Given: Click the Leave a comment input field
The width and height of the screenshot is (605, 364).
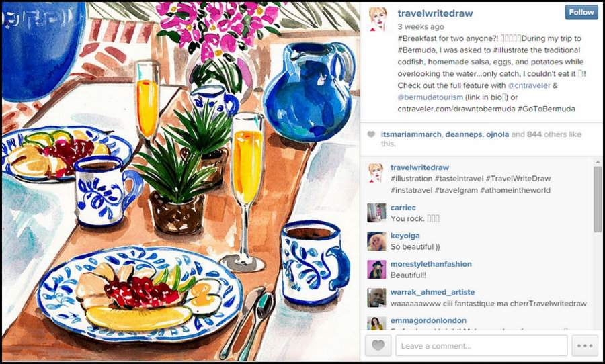Looking at the screenshot, I should [481, 345].
